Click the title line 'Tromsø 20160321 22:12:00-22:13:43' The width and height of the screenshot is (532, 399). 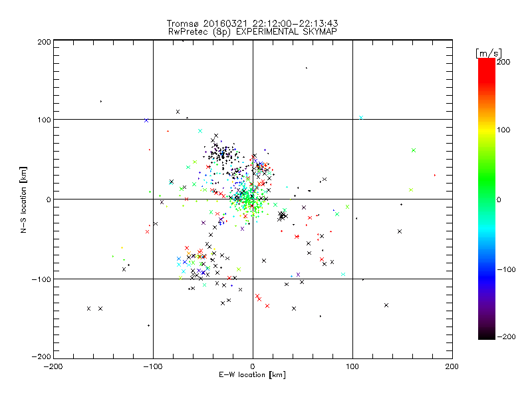[x=253, y=23]
